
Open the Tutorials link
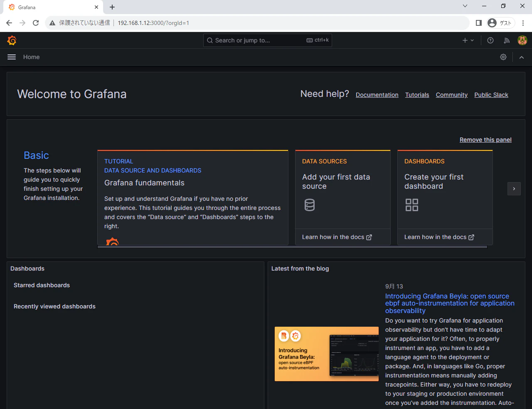tap(417, 95)
